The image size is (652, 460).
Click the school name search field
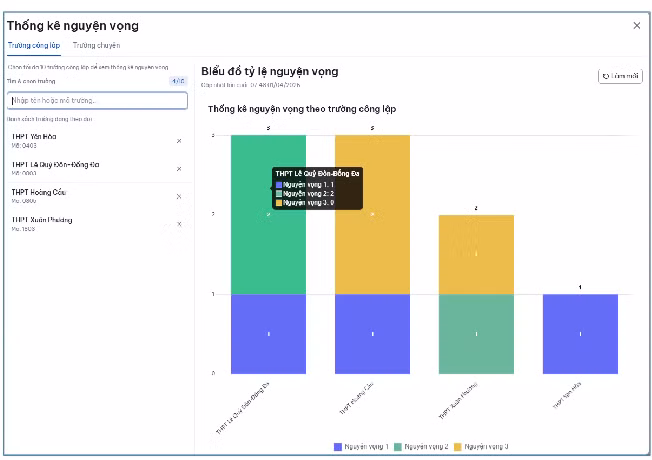point(97,100)
